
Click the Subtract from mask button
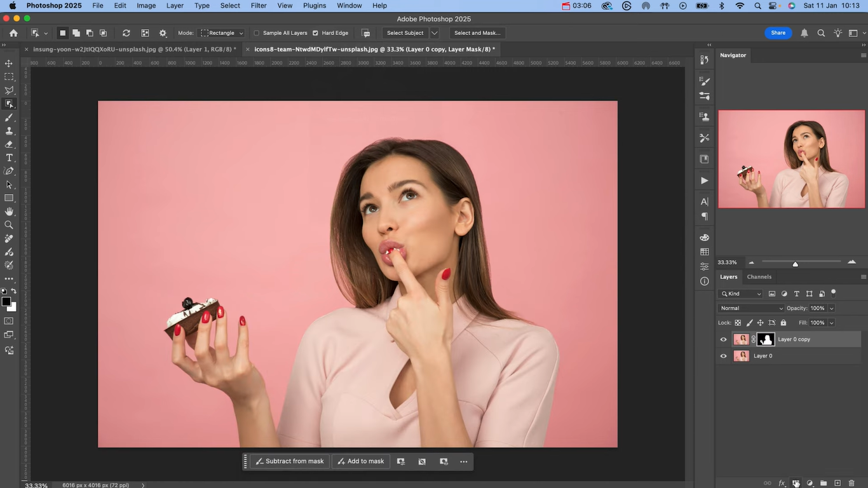(289, 461)
